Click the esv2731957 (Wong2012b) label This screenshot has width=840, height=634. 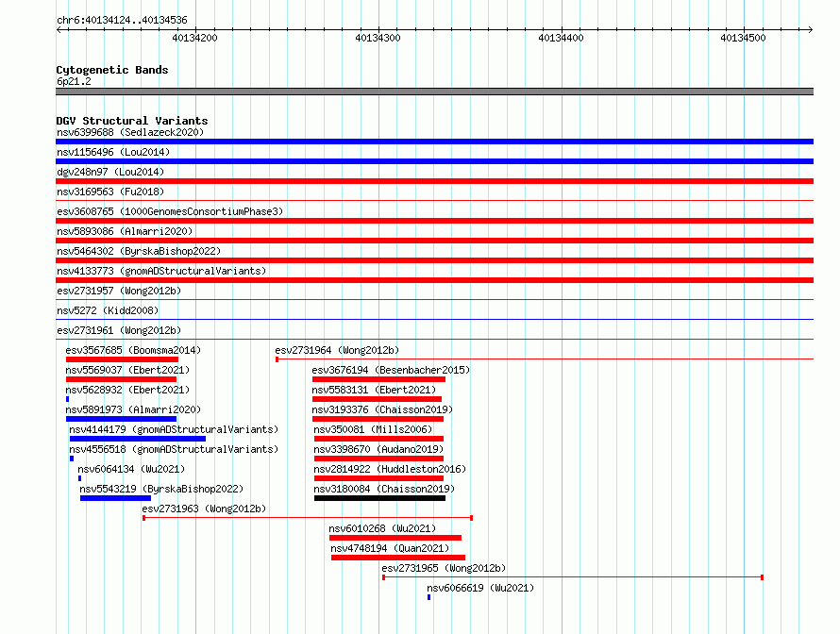point(119,291)
